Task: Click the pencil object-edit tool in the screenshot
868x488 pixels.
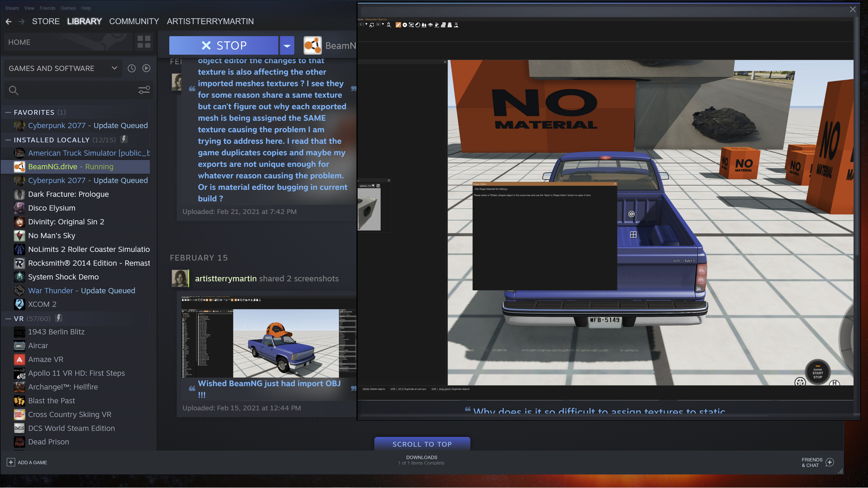Action: tap(398, 25)
